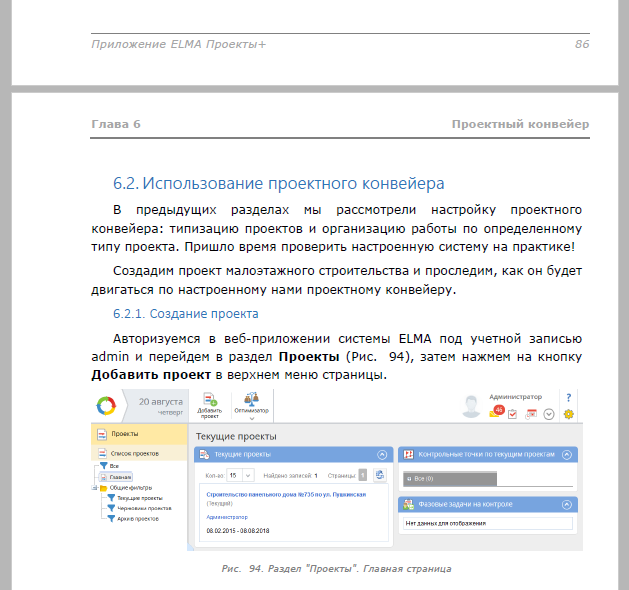629x590 pixels.
Task: Open messages envelope with 45 badge
Action: pos(497,412)
